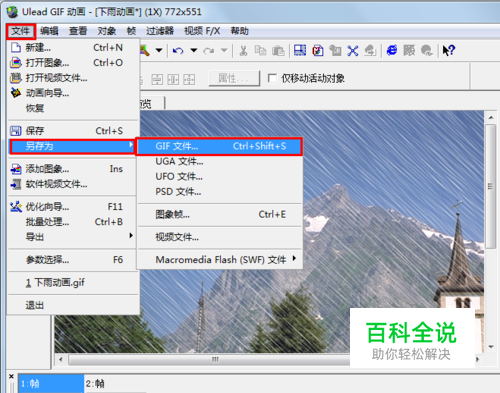Image resolution: width=500 pixels, height=393 pixels.
Task: Select PSD 文件... in the submenu
Action: click(x=219, y=192)
